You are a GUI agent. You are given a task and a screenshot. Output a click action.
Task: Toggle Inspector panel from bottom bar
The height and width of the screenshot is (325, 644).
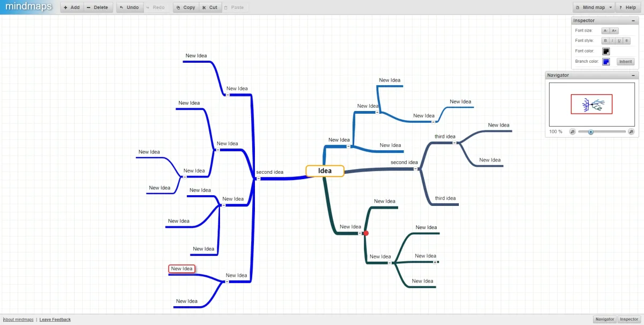coord(629,319)
